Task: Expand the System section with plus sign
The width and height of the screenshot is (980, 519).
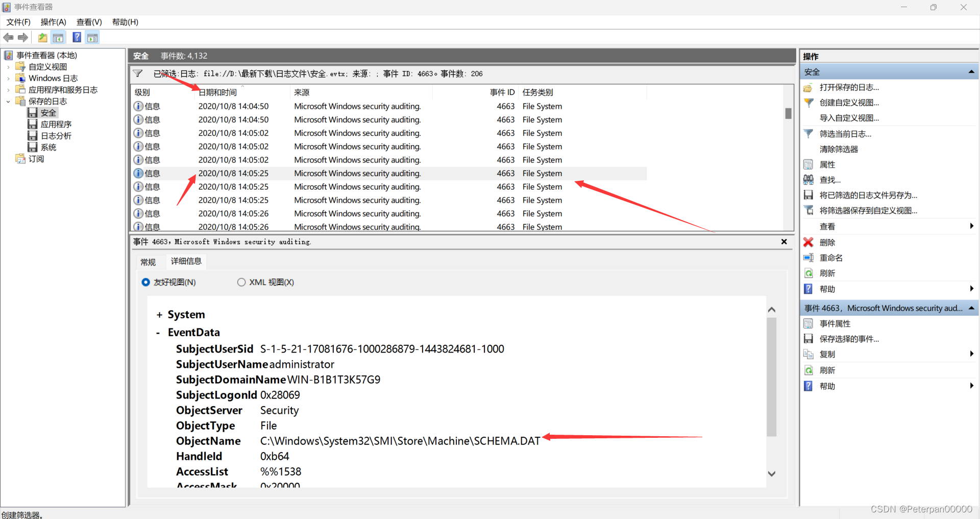Action: 159,315
